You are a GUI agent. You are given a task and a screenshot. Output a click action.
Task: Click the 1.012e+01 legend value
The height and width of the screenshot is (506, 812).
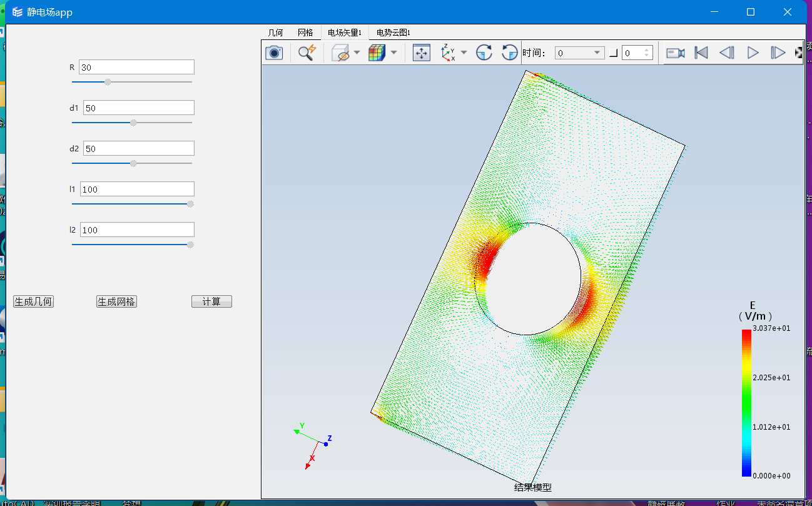click(771, 427)
